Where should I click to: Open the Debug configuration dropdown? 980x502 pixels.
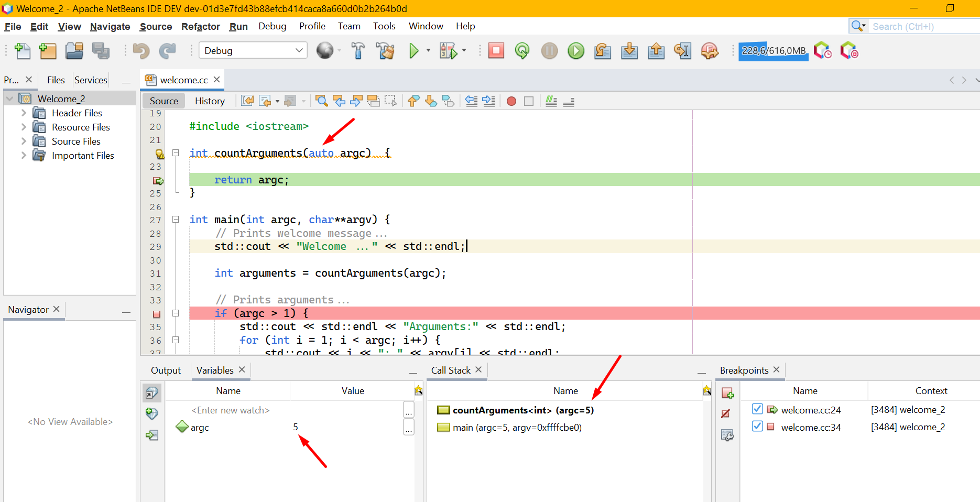[254, 51]
